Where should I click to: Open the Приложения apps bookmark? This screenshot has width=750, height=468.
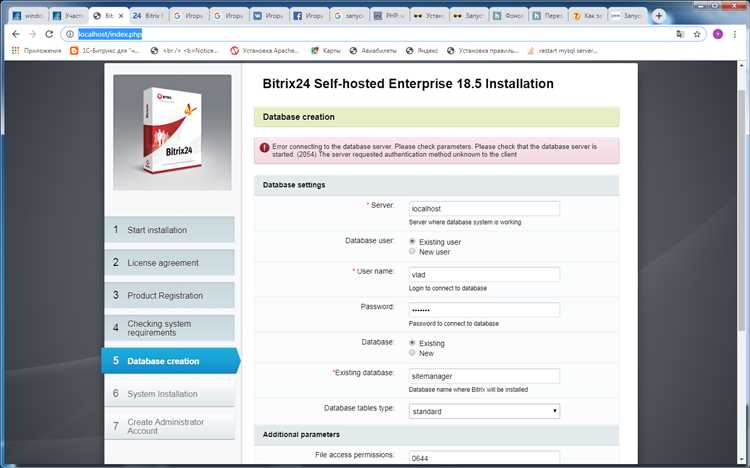click(36, 50)
